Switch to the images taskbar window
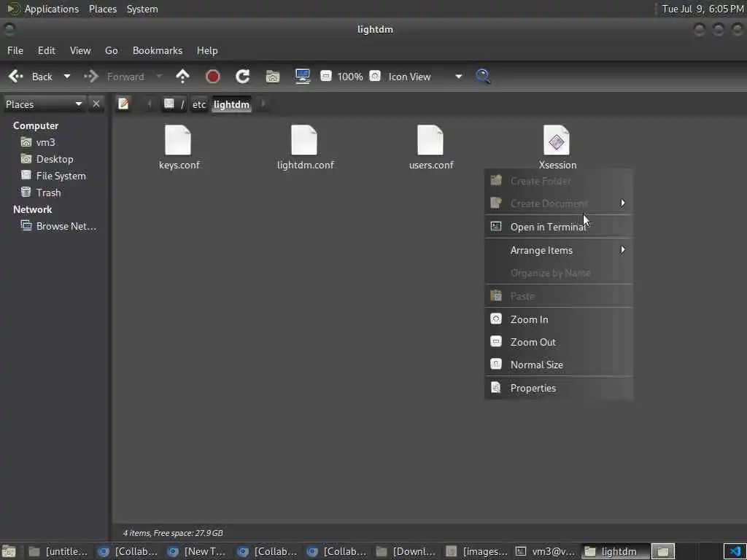 (476, 551)
